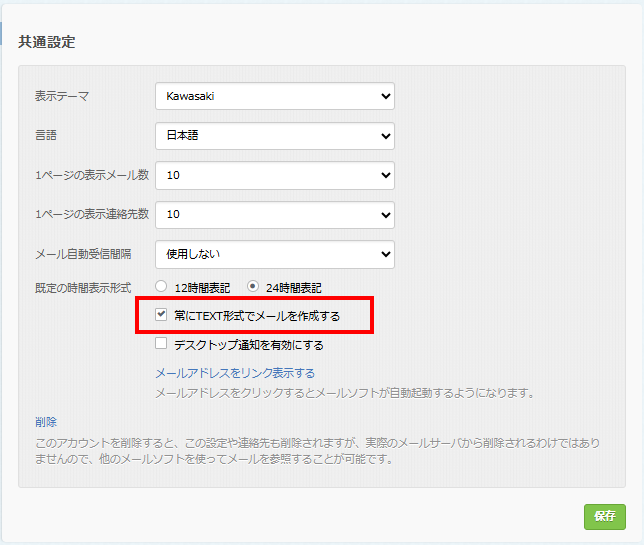Uncheck the 常にTEXT形式でメールを作成する checkbox
644x545 pixels.
[161, 315]
